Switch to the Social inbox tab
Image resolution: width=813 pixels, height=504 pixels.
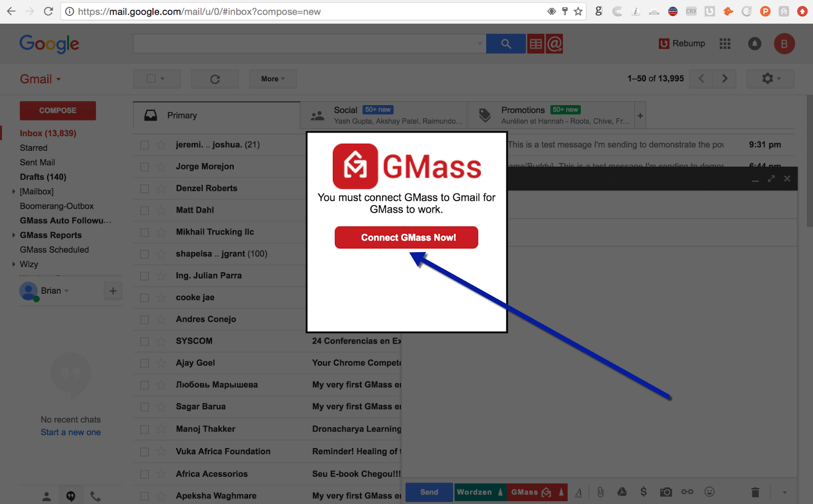coord(384,115)
